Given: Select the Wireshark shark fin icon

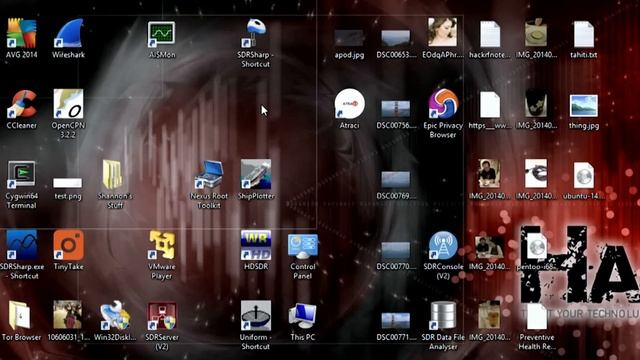Looking at the screenshot, I should pos(69,33).
